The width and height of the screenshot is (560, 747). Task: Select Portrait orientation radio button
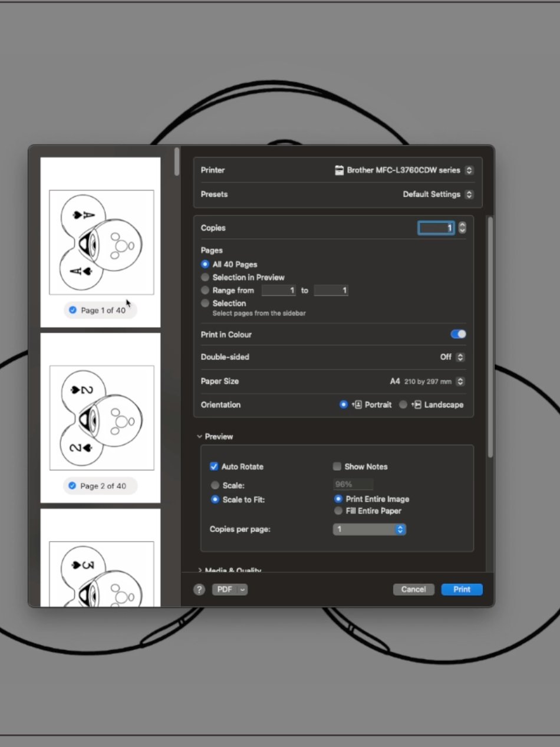[x=344, y=405]
